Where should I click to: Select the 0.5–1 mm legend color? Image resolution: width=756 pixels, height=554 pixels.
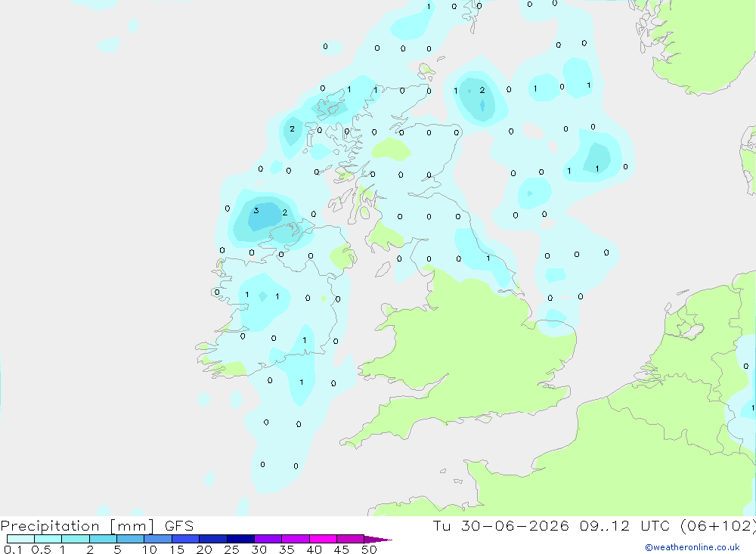[x=48, y=539]
